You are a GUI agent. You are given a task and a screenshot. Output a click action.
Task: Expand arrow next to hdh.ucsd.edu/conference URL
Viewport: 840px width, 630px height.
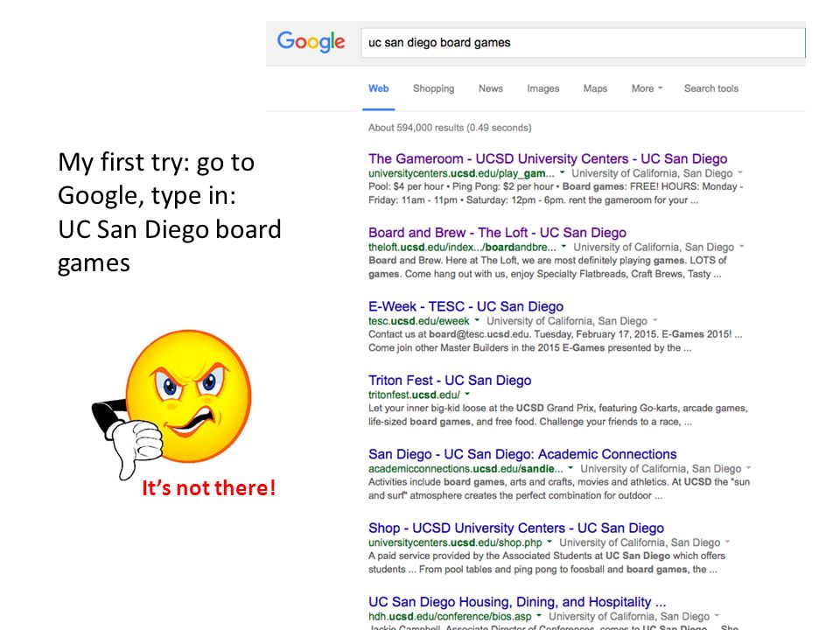pos(539,615)
